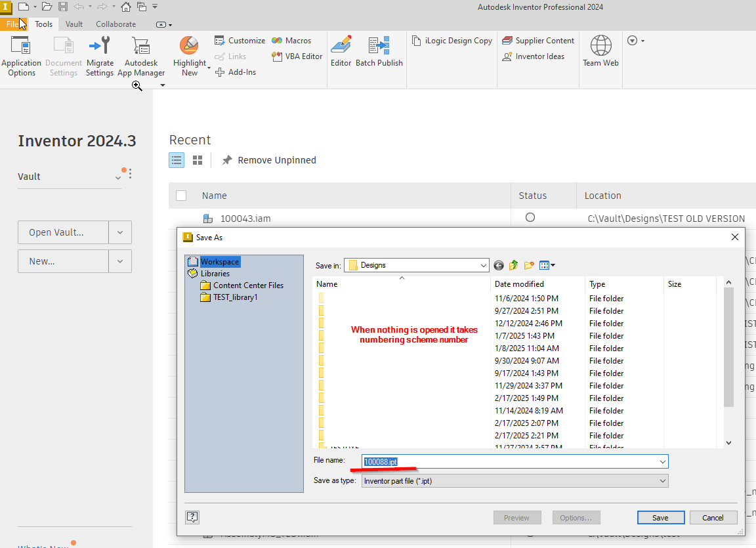The image size is (756, 548).
Task: Launch Team Web
Action: 600,53
